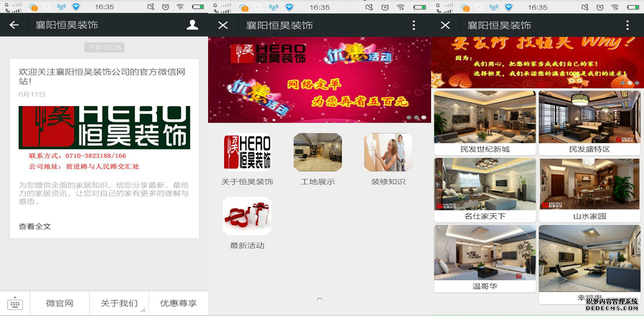
Task: Open the 优惠尊享 bottom menu
Action: coord(179,303)
